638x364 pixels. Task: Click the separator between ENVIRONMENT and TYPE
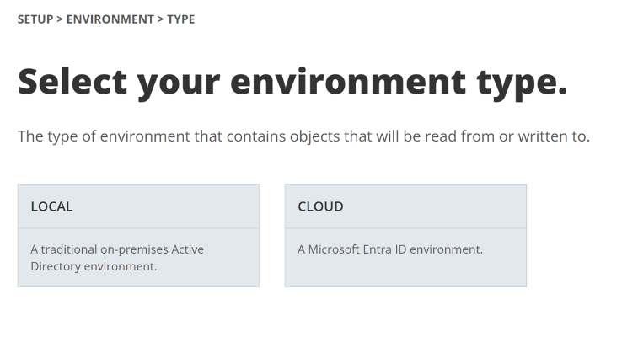click(x=160, y=19)
